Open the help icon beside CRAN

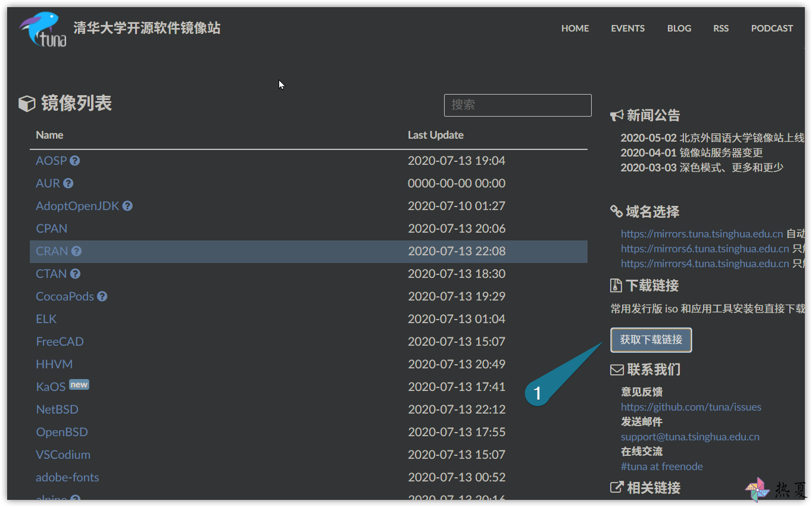[76, 251]
